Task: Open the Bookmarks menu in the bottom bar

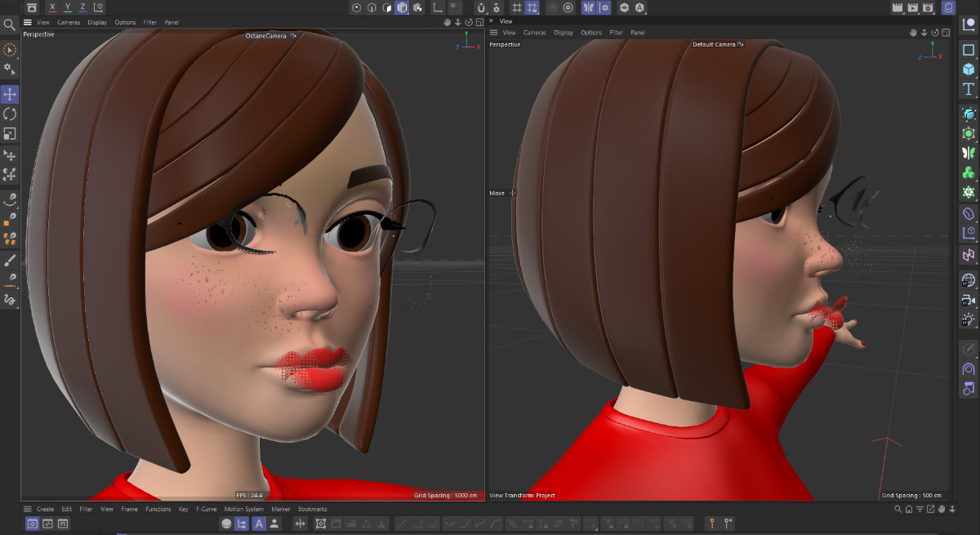Action: coord(313,508)
